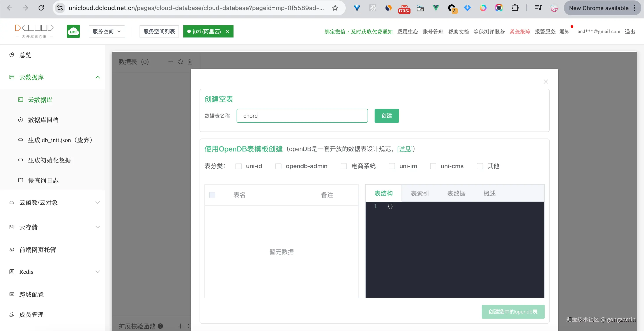The width and height of the screenshot is (644, 331).
Task: Tick the 电商系统 category checkbox
Action: click(343, 166)
